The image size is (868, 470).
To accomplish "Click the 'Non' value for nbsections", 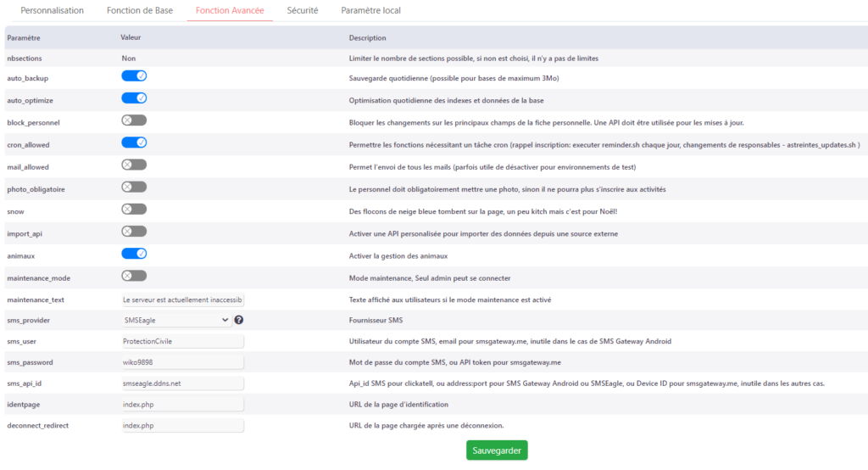I will coord(129,59).
